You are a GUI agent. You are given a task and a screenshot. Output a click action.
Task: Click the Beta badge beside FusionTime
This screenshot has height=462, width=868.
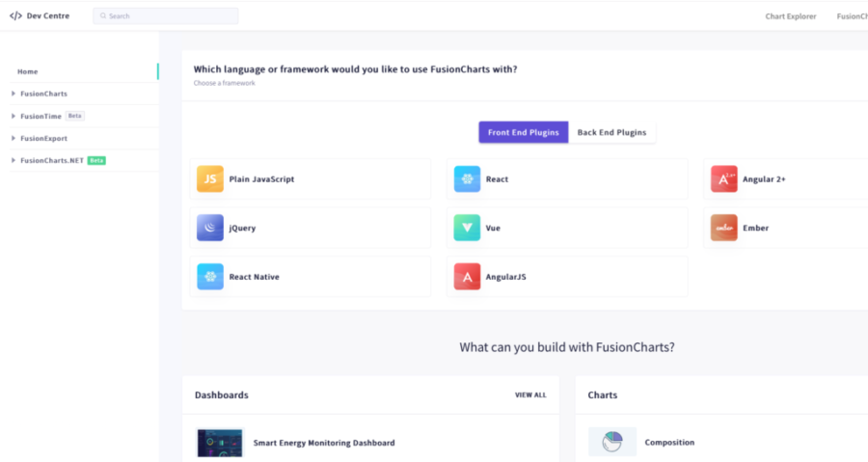point(74,116)
